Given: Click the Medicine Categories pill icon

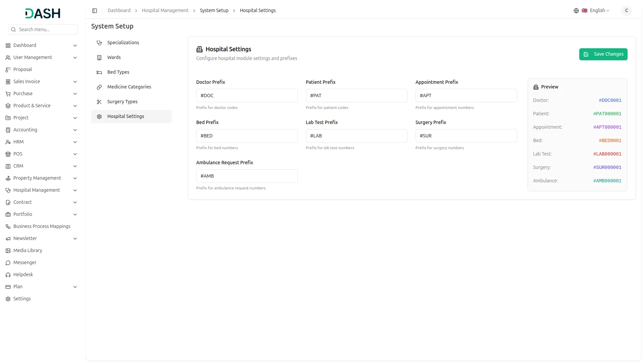Looking at the screenshot, I should click(x=99, y=87).
